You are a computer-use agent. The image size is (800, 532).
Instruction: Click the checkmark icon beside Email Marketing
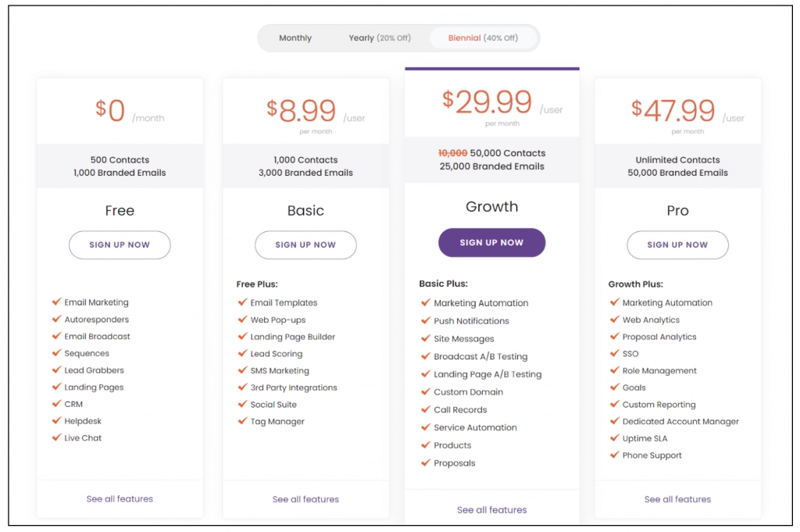click(x=56, y=302)
